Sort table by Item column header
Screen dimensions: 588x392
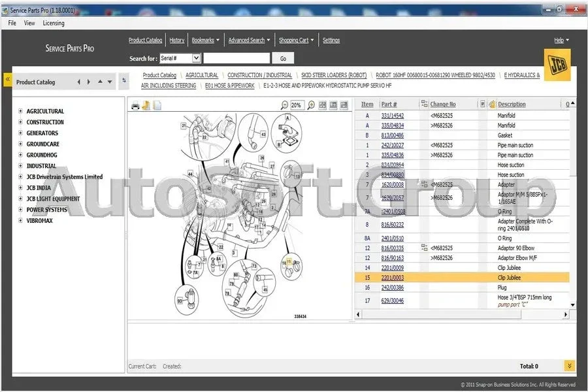point(367,105)
